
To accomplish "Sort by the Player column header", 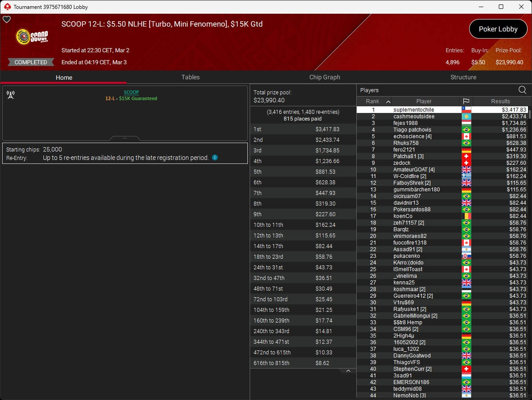I will coord(424,101).
